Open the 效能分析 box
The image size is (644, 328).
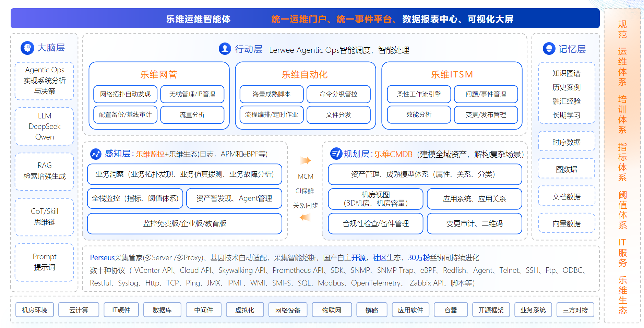coord(419,115)
